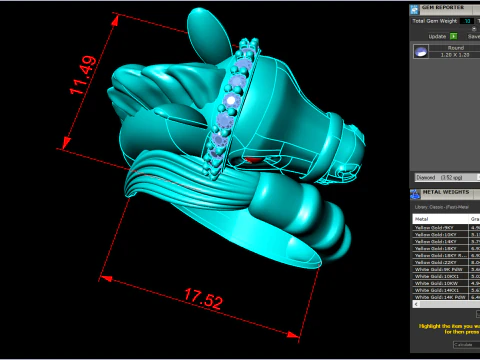
Task: Click the metal list scroll-left arrow
Action: pyautogui.click(x=416, y=304)
